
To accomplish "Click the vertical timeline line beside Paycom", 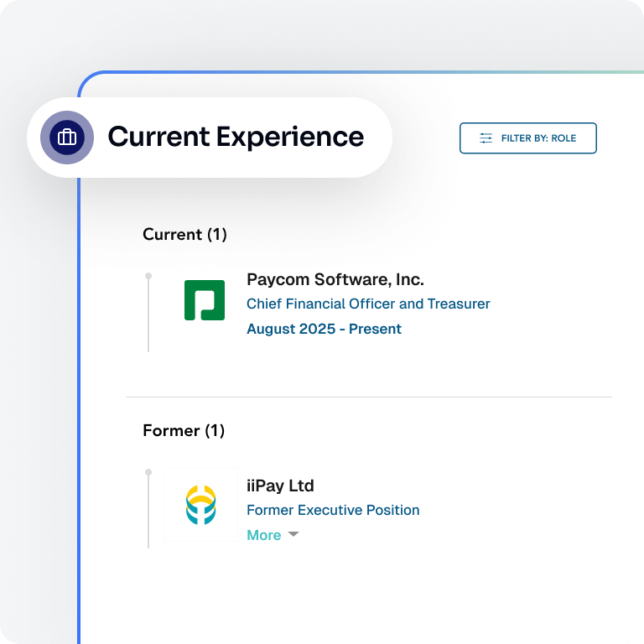I will pyautogui.click(x=148, y=319).
